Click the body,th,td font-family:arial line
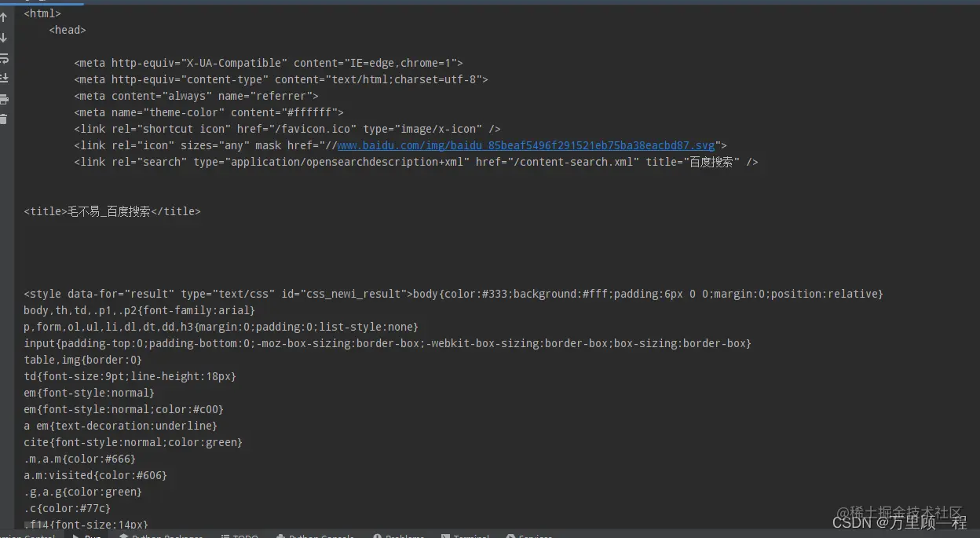Image resolution: width=980 pixels, height=538 pixels. pyautogui.click(x=140, y=310)
